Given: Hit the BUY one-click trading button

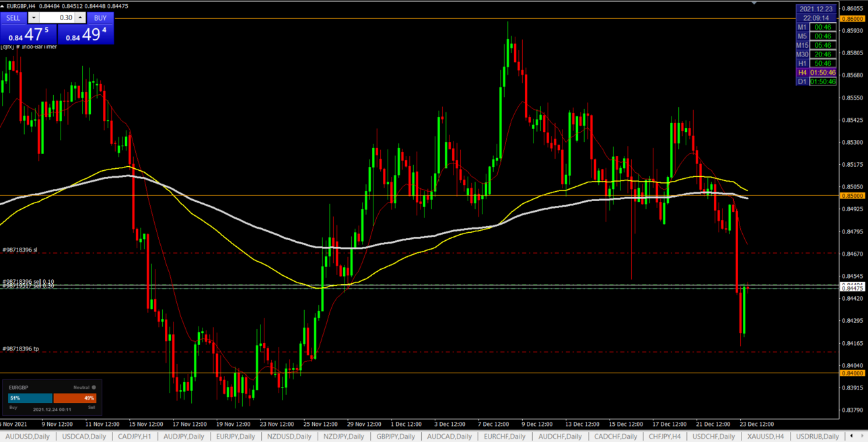Looking at the screenshot, I should point(100,18).
